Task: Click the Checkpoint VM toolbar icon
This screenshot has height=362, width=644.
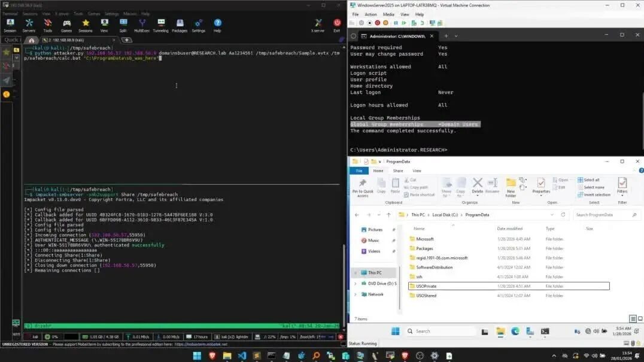Action: tap(414, 23)
